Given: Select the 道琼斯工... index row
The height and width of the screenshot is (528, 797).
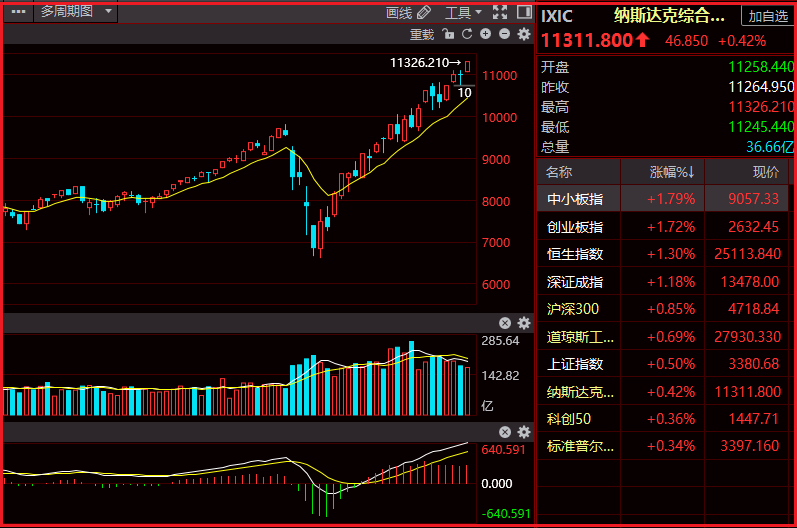Looking at the screenshot, I should (663, 336).
